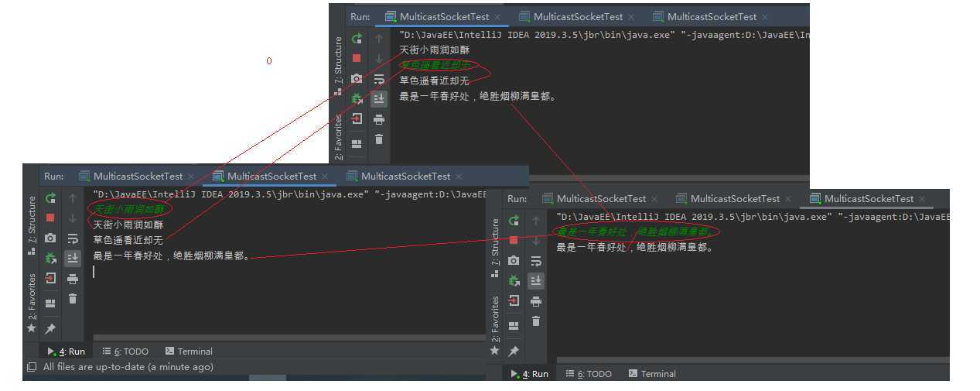This screenshot has height=391, width=980.
Task: Open the 4: Run tab in bottom-left window
Action: coord(67,351)
